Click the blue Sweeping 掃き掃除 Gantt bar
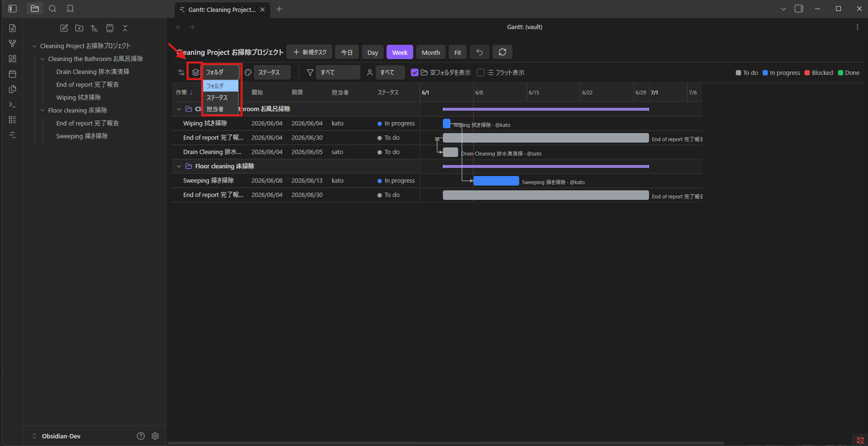The width and height of the screenshot is (868, 446). click(x=496, y=181)
